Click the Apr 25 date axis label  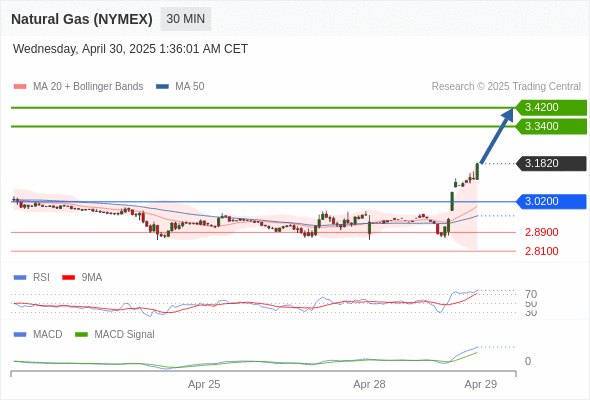[204, 384]
